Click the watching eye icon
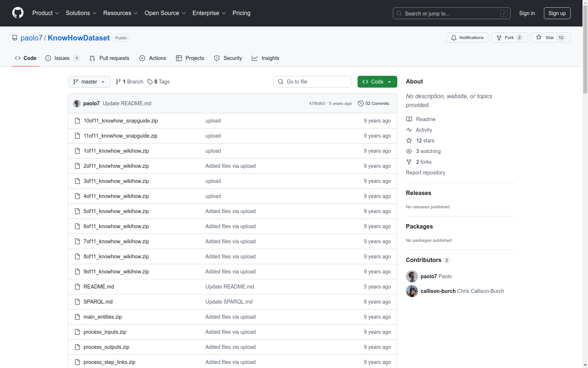Image resolution: width=588 pixels, height=368 pixels. [x=409, y=151]
